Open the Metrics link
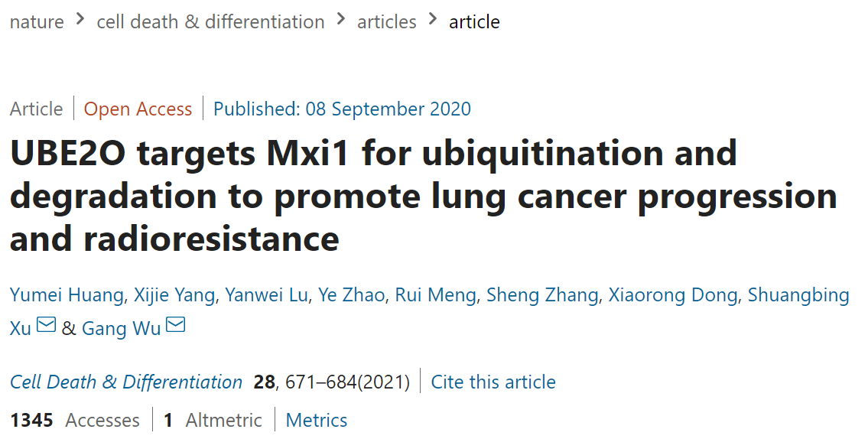The width and height of the screenshot is (868, 439). pyautogui.click(x=317, y=420)
